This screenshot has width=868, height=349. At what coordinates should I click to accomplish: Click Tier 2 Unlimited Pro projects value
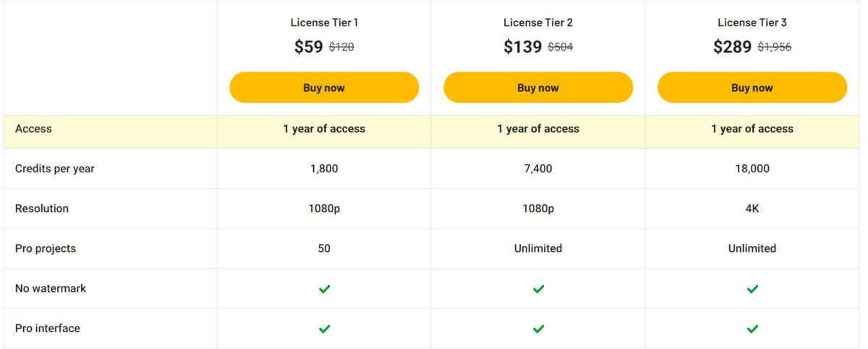point(538,248)
